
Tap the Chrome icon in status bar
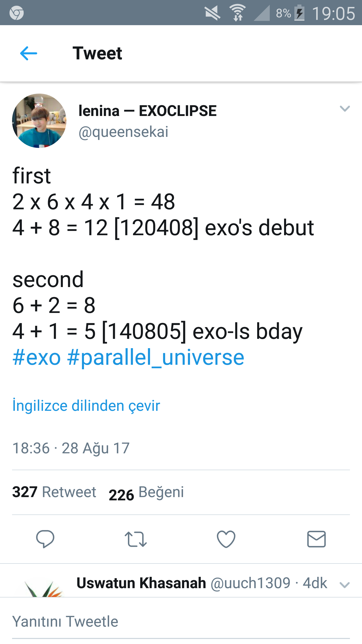(17, 13)
